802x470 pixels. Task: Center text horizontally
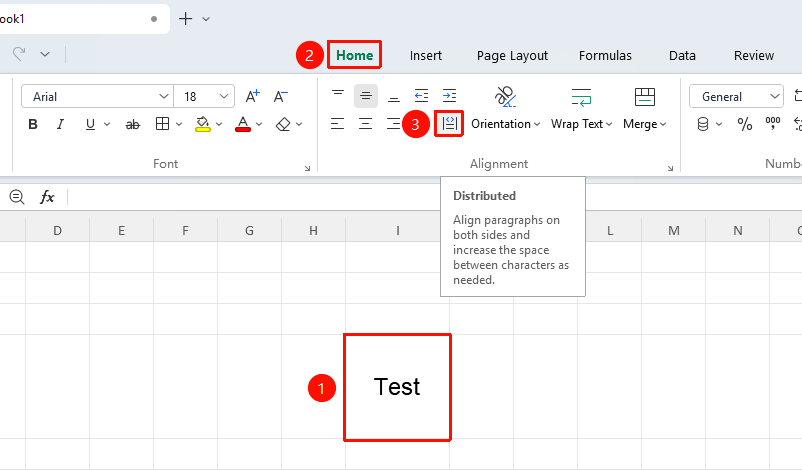click(x=365, y=124)
